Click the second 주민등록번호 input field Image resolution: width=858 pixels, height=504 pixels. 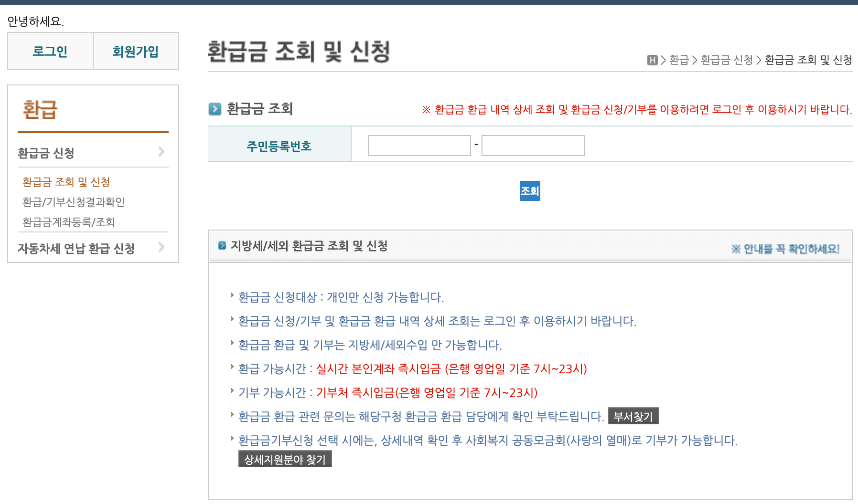click(x=533, y=145)
